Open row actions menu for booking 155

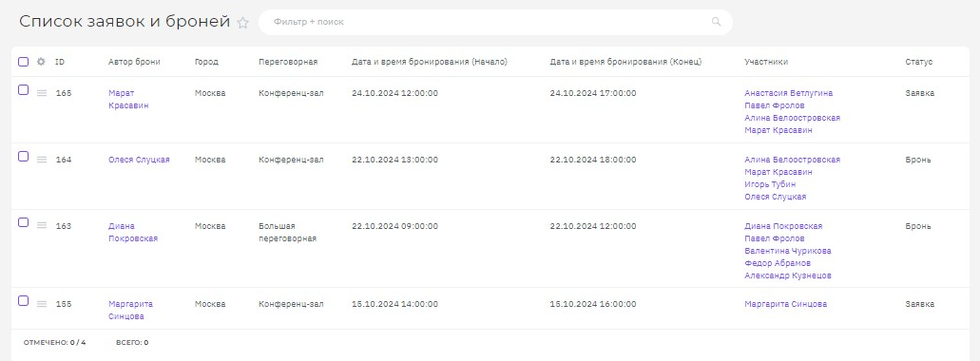[42, 304]
